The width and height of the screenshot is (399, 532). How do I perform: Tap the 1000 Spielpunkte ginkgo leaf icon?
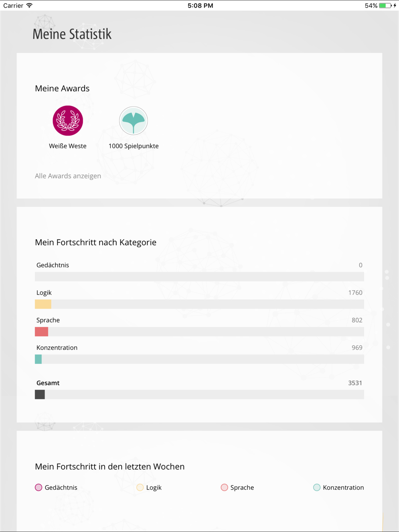click(x=133, y=120)
